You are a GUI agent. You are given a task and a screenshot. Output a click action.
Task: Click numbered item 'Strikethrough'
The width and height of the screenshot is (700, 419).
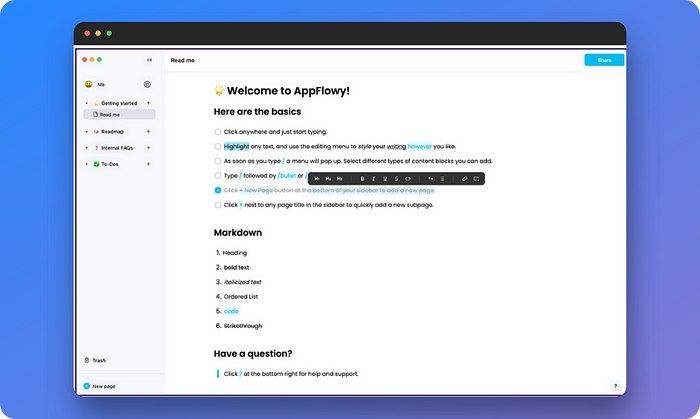click(243, 326)
